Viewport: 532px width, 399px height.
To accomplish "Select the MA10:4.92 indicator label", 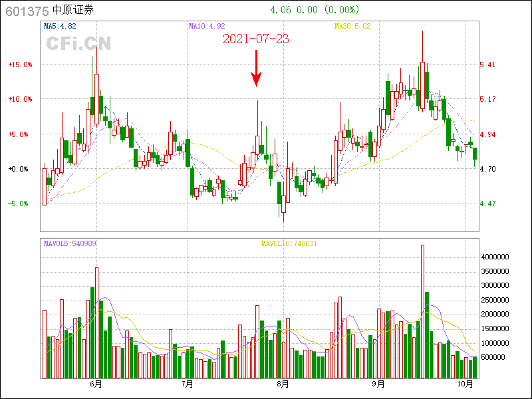I will 207,26.
